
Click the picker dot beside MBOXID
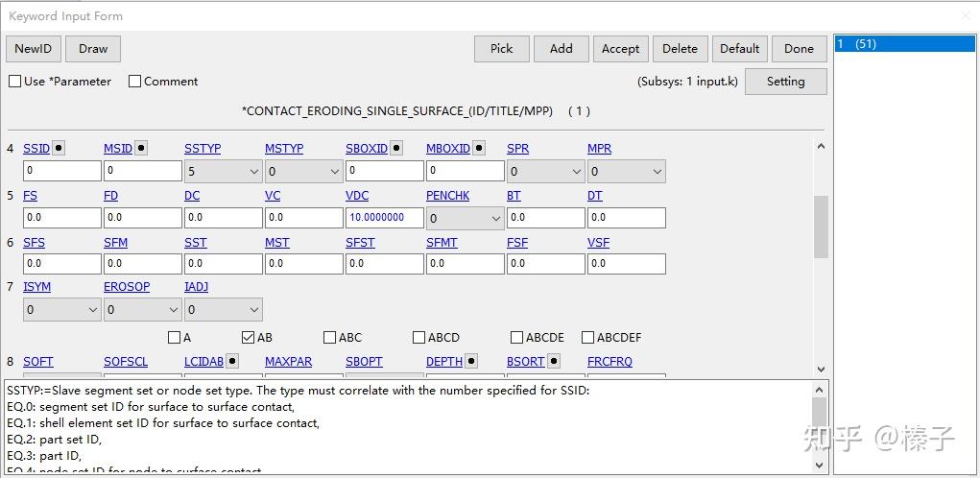(479, 148)
